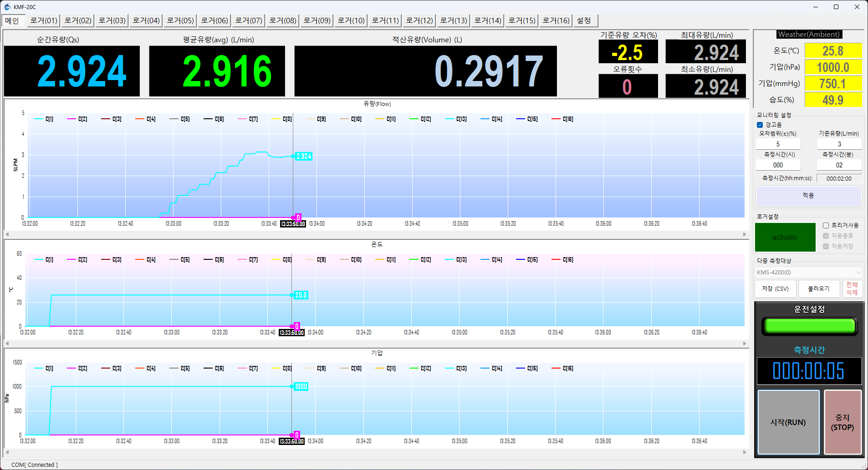Image resolution: width=868 pixels, height=470 pixels.
Task: Open the 로거(09) tab
Action: pos(317,20)
